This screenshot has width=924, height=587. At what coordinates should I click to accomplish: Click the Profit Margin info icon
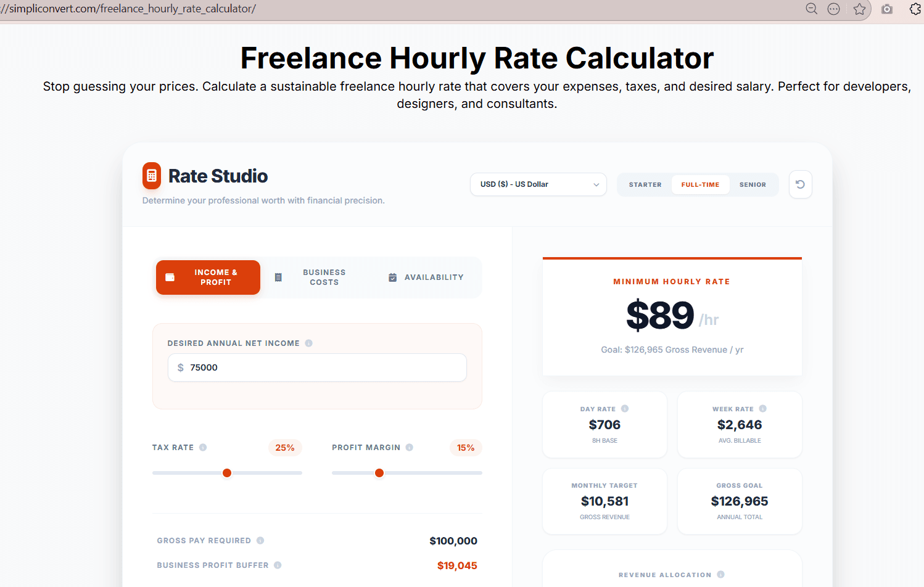pyautogui.click(x=410, y=448)
